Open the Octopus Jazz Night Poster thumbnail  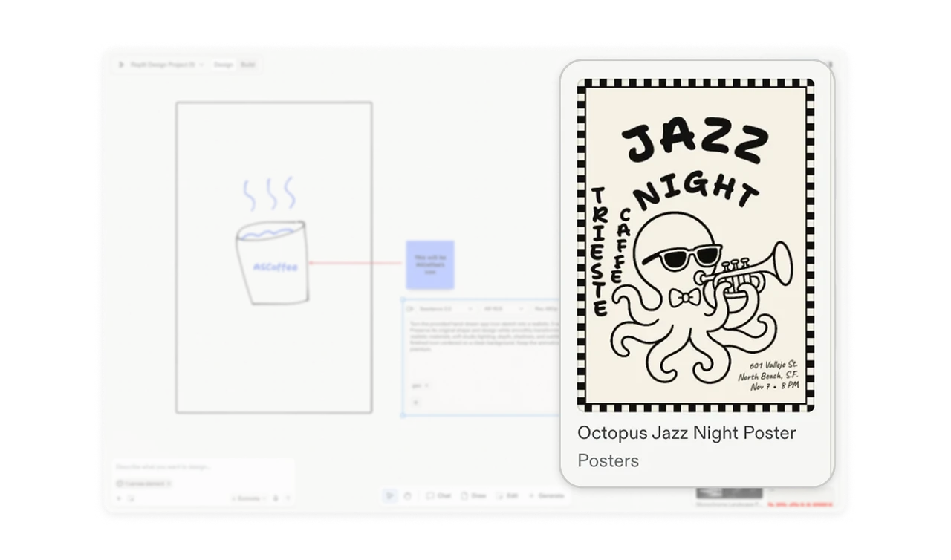(x=696, y=245)
